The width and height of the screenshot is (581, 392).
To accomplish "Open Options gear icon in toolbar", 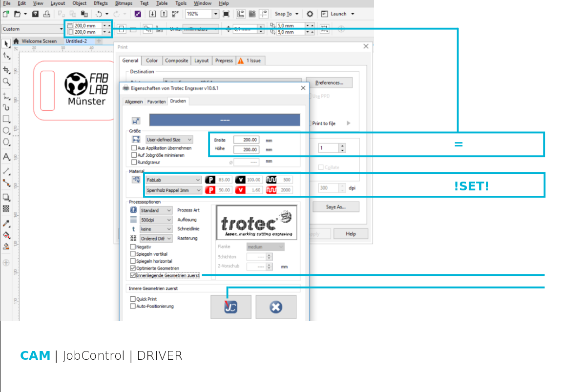I will 310,14.
